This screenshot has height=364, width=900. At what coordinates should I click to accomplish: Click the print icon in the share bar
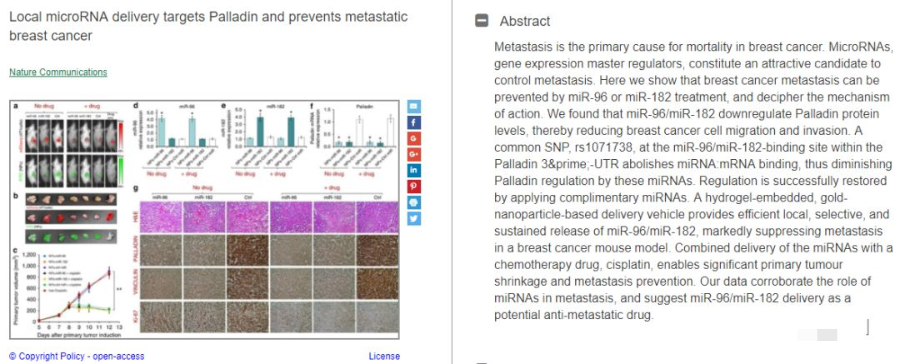click(x=414, y=203)
